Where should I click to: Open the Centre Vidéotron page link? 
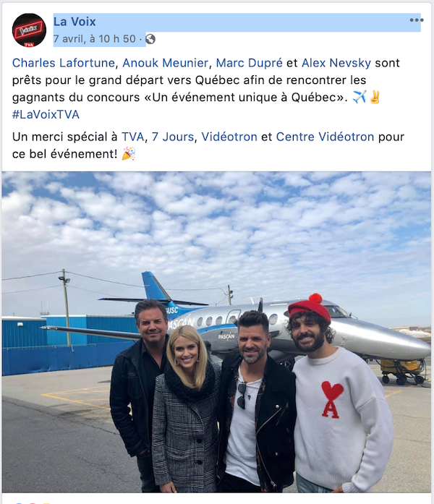pyautogui.click(x=325, y=137)
